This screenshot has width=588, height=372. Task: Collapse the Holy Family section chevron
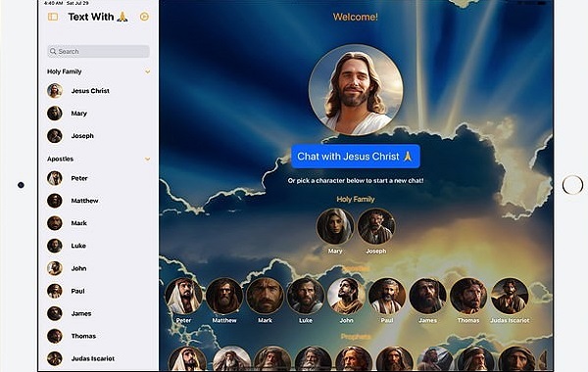148,71
